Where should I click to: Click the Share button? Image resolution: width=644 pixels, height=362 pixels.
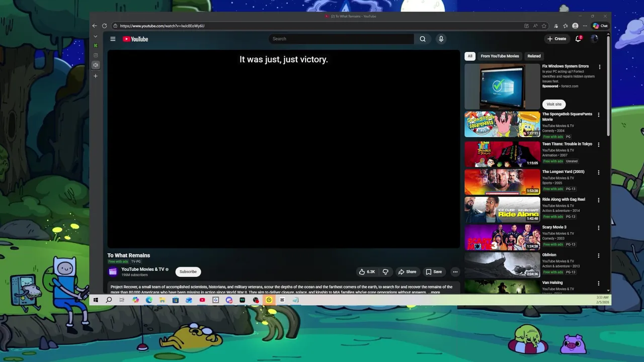point(407,271)
